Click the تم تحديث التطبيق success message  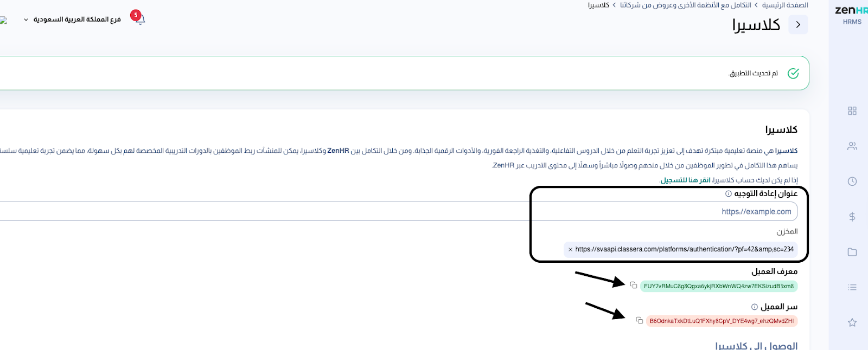753,73
